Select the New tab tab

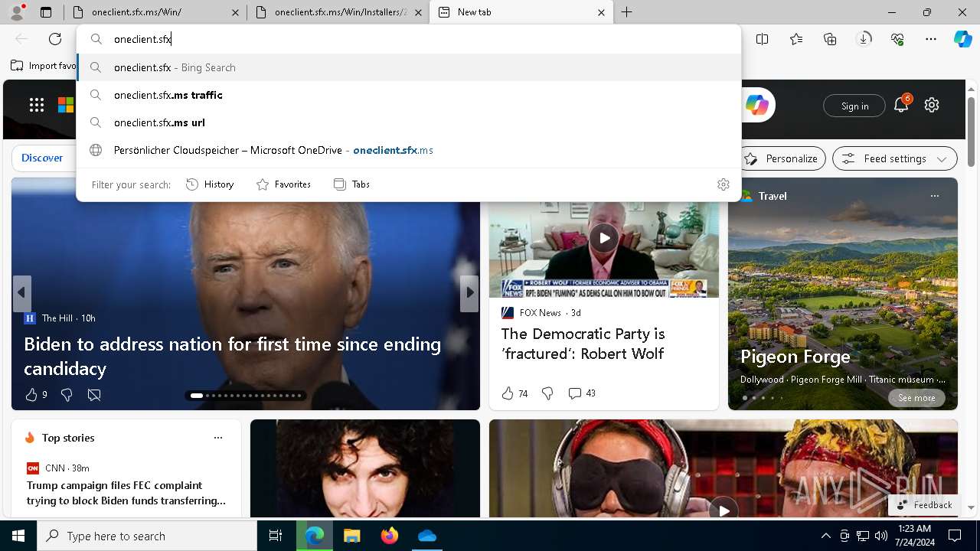[521, 12]
